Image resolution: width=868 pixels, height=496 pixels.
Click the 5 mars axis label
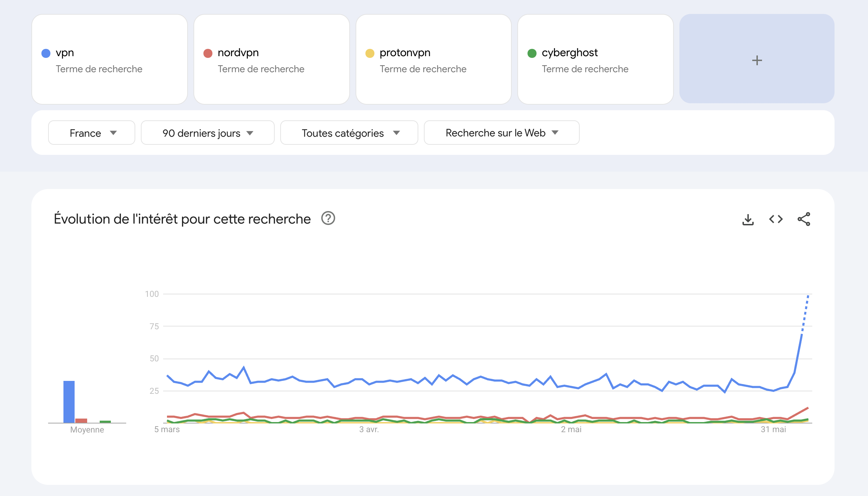(x=167, y=429)
